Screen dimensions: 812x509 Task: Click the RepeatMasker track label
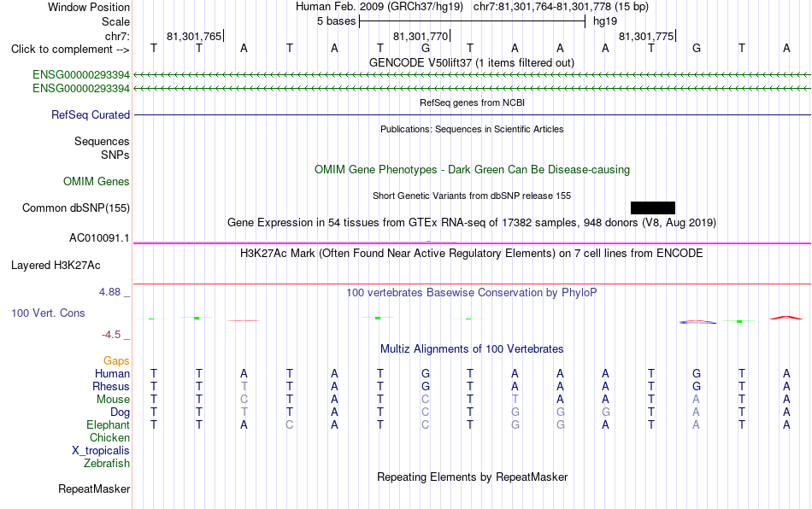(x=94, y=489)
